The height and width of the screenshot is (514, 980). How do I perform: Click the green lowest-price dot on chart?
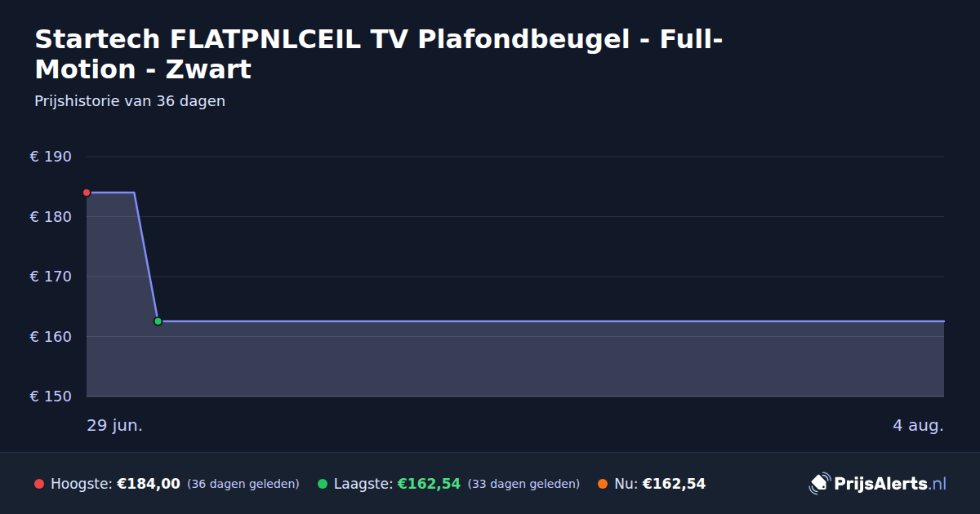coord(158,321)
